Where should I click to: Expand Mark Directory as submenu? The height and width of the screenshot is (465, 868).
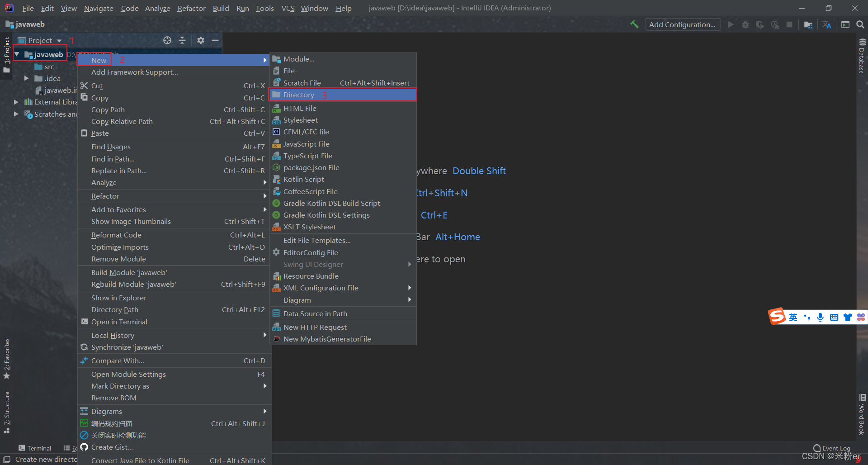(x=175, y=386)
